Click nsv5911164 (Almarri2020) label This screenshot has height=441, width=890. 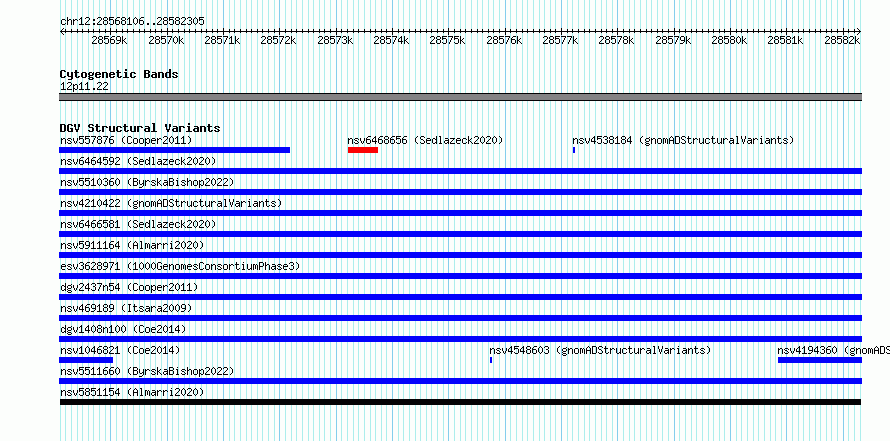pos(132,245)
